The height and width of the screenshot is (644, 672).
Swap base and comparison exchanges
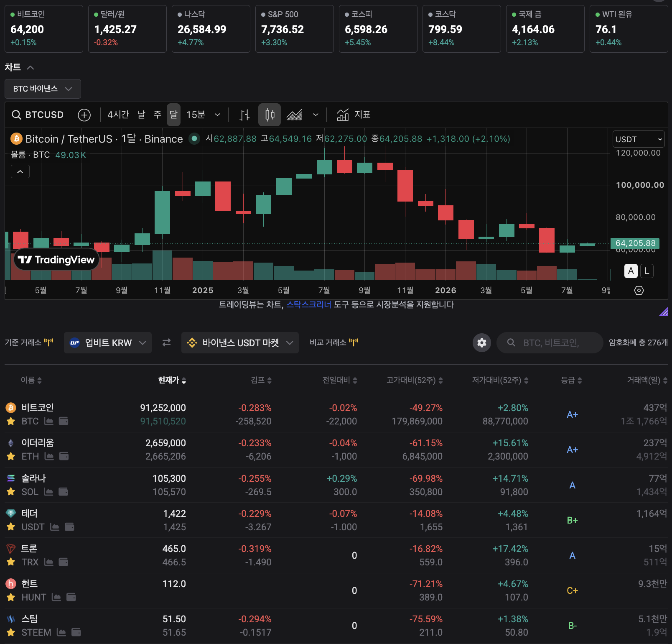point(166,342)
